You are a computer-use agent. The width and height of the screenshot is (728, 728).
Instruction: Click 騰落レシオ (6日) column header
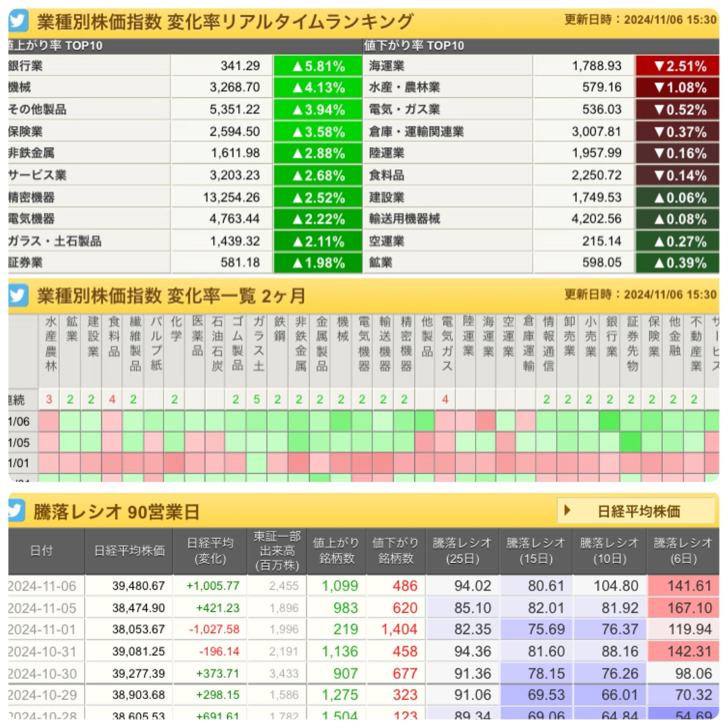[683, 551]
